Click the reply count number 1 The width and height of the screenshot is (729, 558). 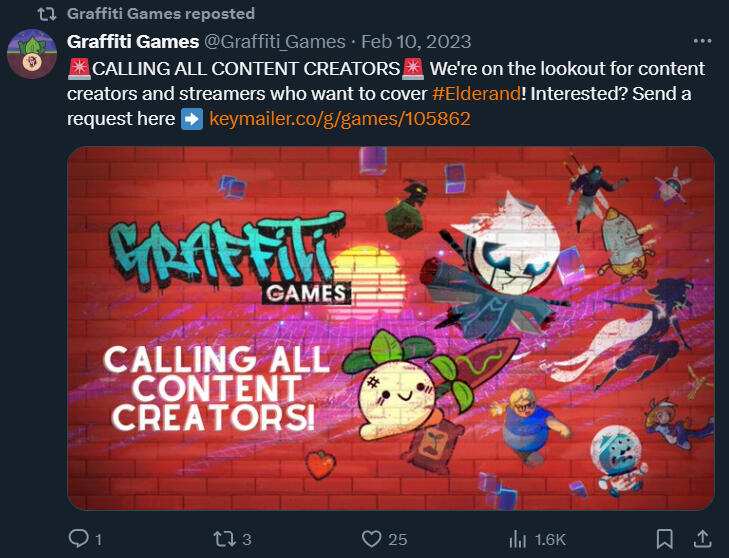pos(98,540)
